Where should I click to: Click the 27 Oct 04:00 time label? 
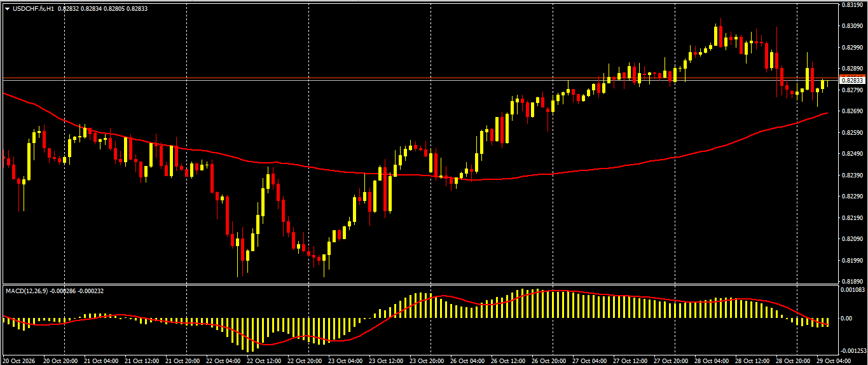click(x=589, y=361)
